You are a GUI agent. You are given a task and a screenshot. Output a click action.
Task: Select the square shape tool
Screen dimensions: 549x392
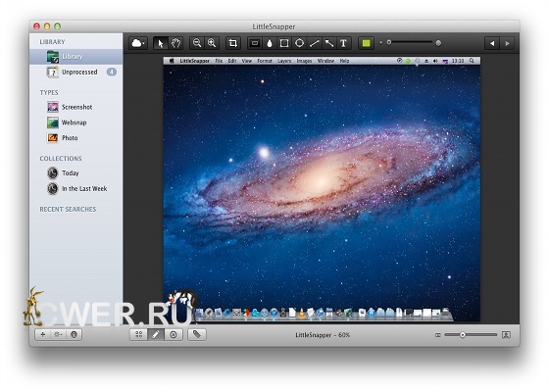284,43
